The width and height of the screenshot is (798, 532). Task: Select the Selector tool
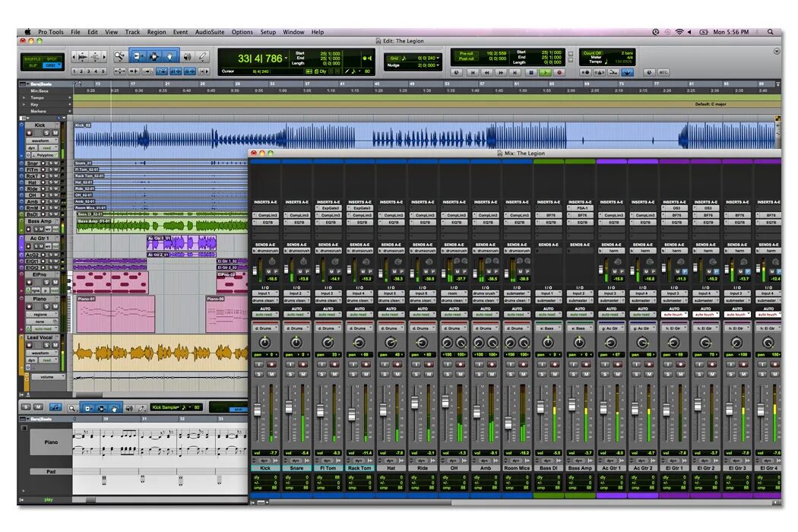(154, 56)
